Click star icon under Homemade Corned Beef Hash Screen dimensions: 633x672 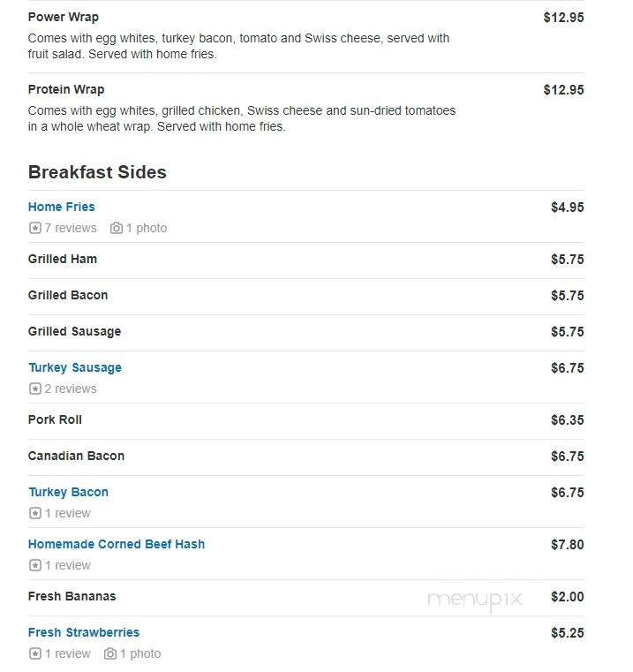pos(35,565)
